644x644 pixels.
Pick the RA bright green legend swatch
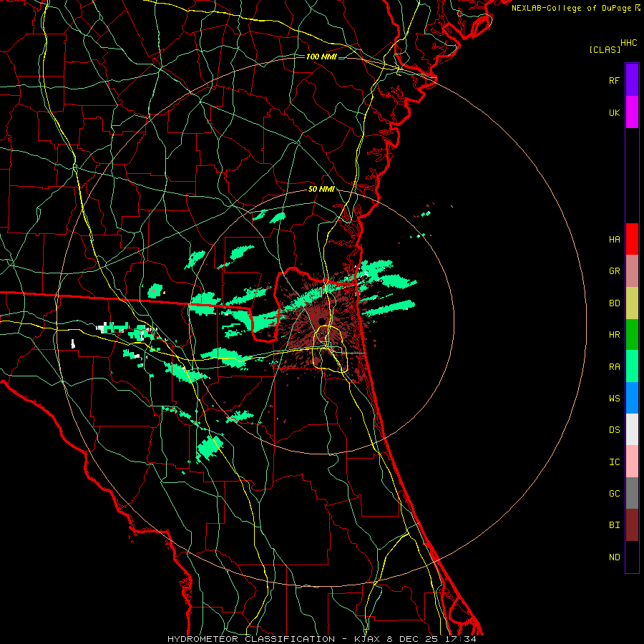pyautogui.click(x=632, y=366)
